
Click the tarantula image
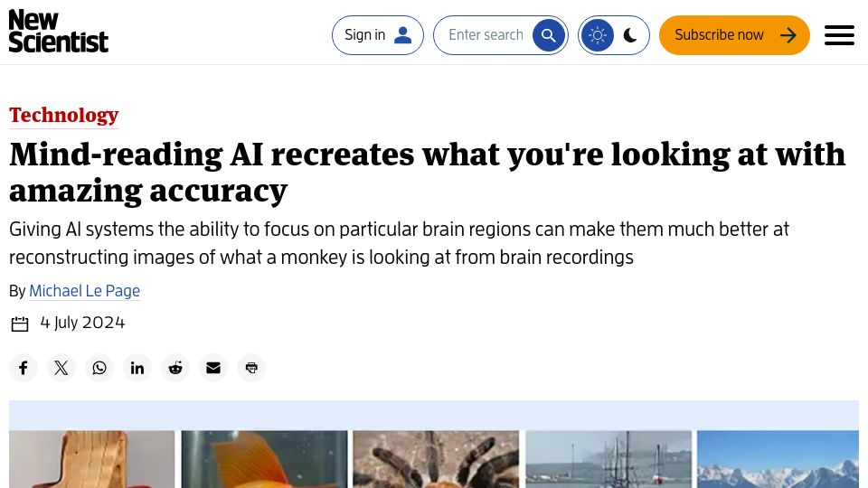click(436, 459)
